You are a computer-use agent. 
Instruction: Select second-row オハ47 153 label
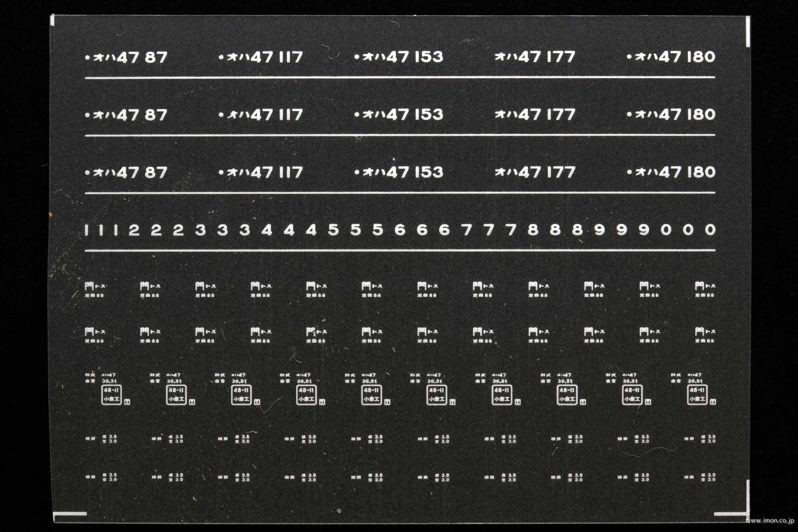(x=399, y=115)
